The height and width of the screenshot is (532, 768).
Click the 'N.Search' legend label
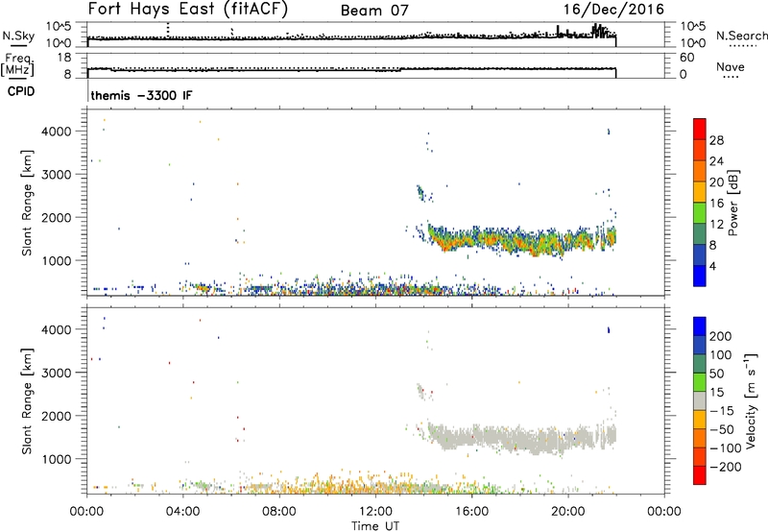pos(742,36)
